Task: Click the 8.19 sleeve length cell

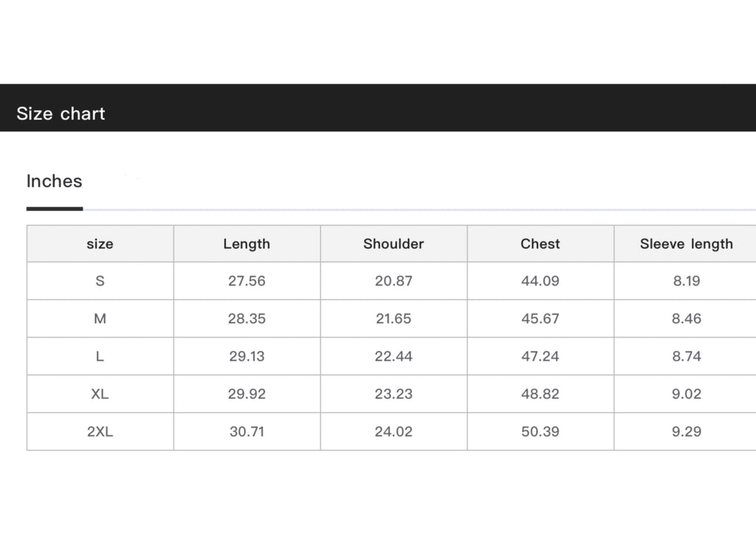Action: tap(685, 281)
